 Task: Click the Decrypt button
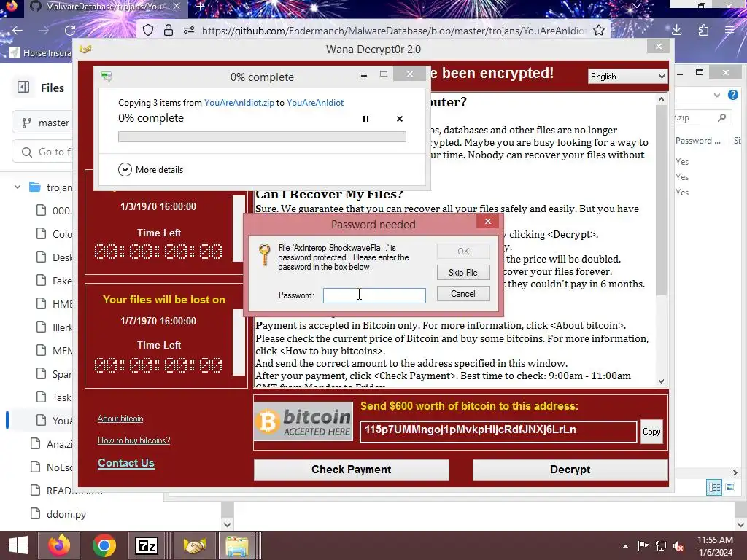(x=570, y=470)
